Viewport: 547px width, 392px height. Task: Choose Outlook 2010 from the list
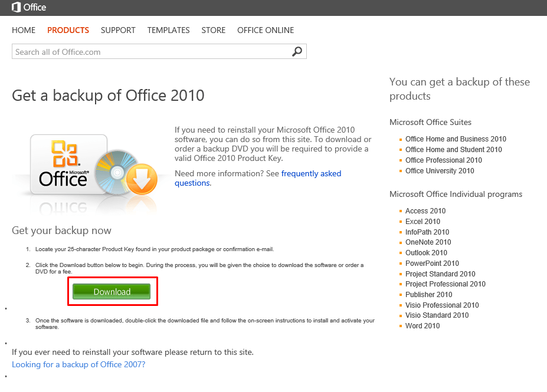click(426, 253)
